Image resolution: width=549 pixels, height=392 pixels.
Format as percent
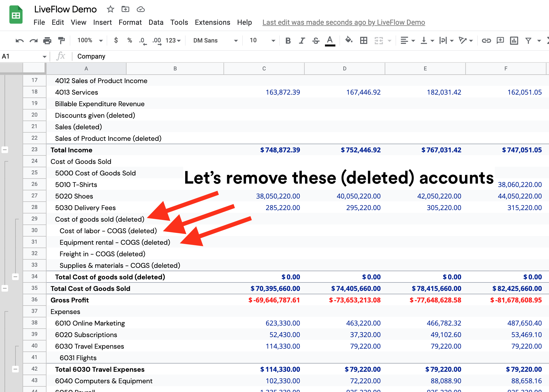click(x=130, y=40)
